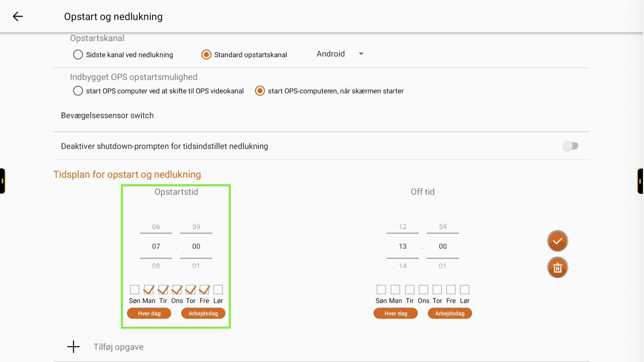This screenshot has height=362, width=644.
Task: Go back with the arrow icon
Action: tap(18, 17)
